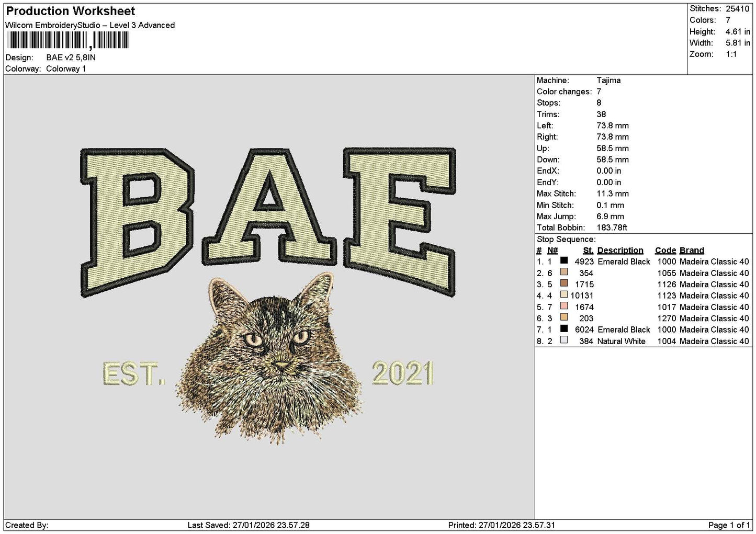Image resolution: width=756 pixels, height=534 pixels.
Task: Click the Color changes label
Action: [565, 92]
